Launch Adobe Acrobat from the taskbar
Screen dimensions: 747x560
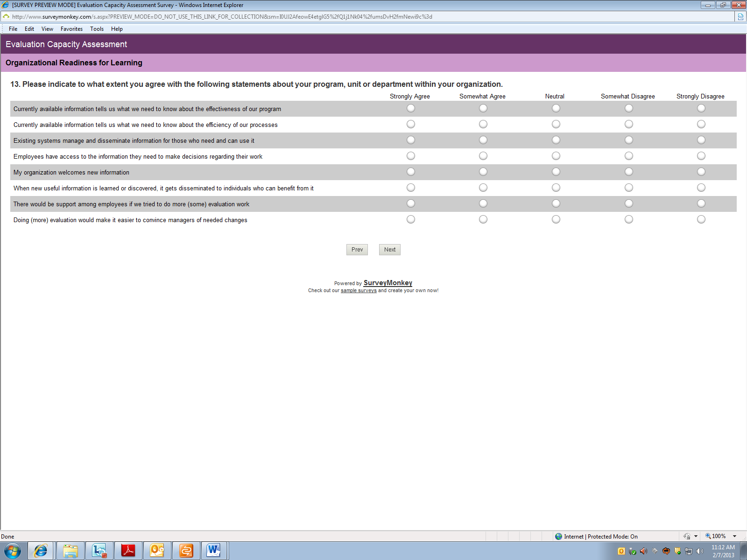click(x=128, y=551)
